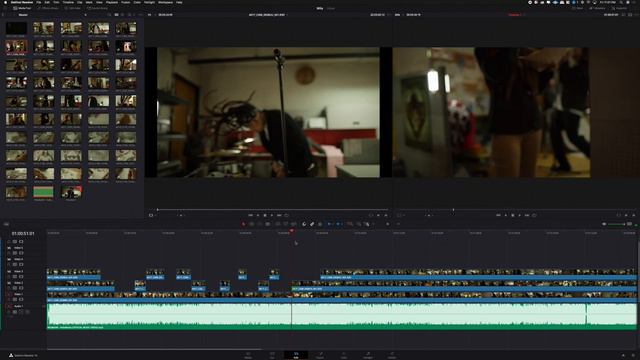Click the Replace Clip edit icon
This screenshot has width=640, height=360.
293,224
